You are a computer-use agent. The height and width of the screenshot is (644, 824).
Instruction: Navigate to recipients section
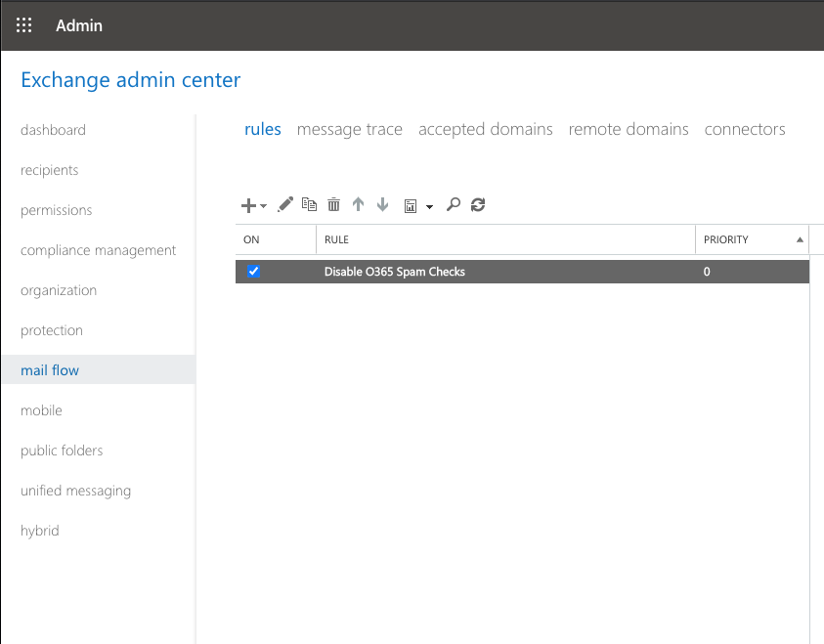point(50,170)
